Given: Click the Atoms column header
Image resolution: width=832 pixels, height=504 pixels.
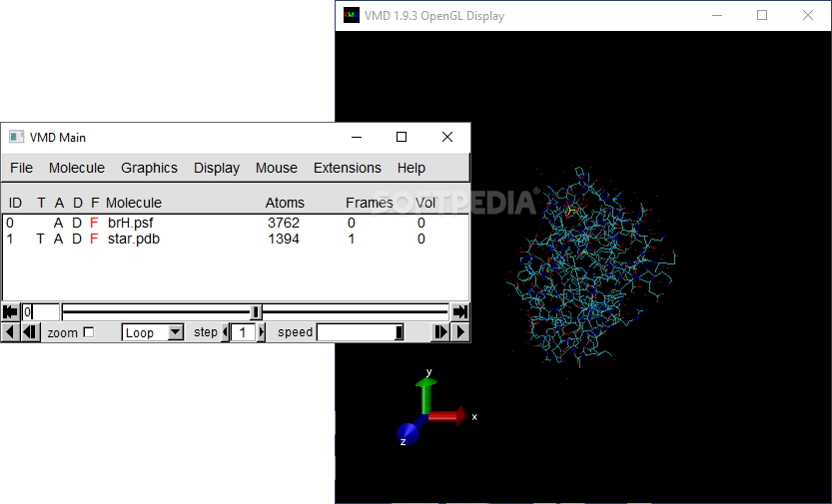Looking at the screenshot, I should [285, 203].
